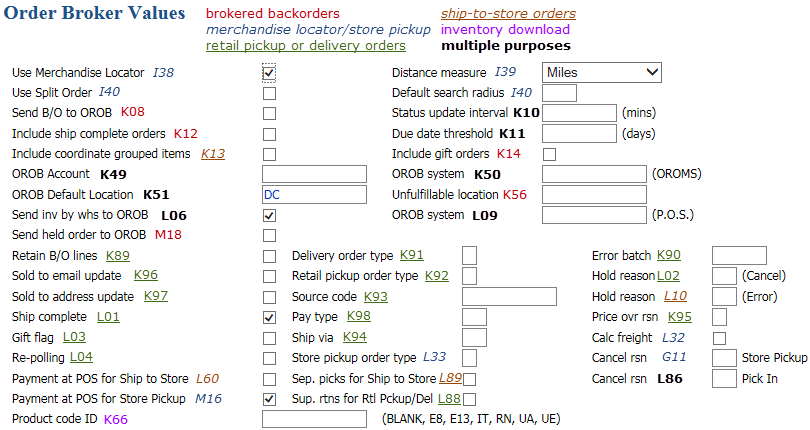Viewport: 810px width, 430px height.
Task: Open the Distance measure Miles dropdown
Action: [x=602, y=73]
